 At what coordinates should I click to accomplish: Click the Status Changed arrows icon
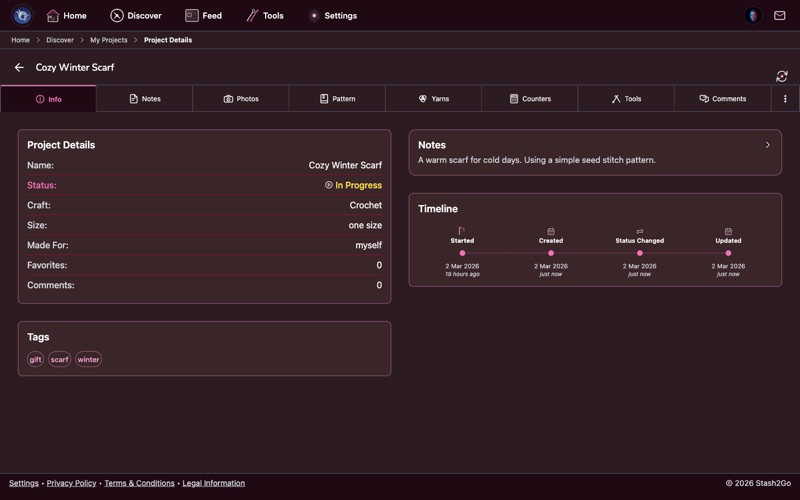(x=639, y=231)
